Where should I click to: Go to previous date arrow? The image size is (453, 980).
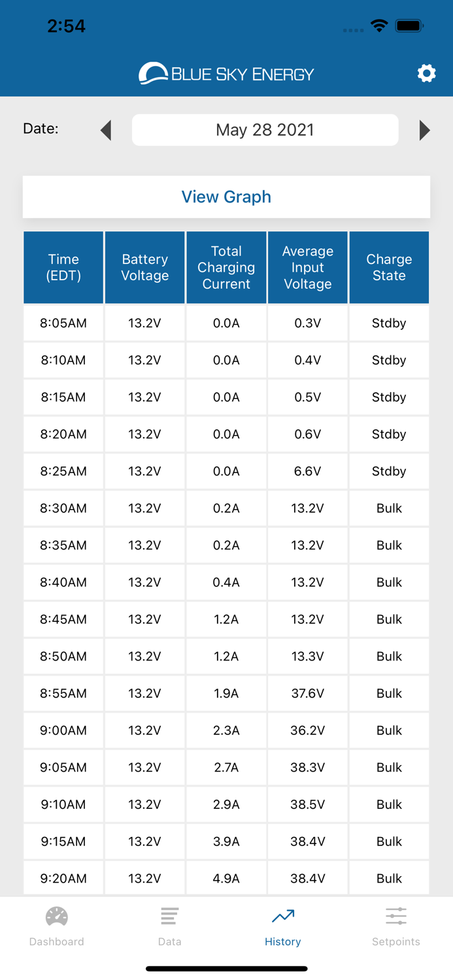106,130
